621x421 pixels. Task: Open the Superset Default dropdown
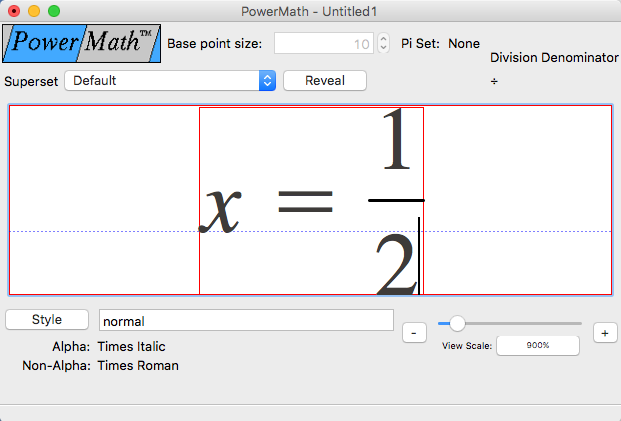click(170, 81)
